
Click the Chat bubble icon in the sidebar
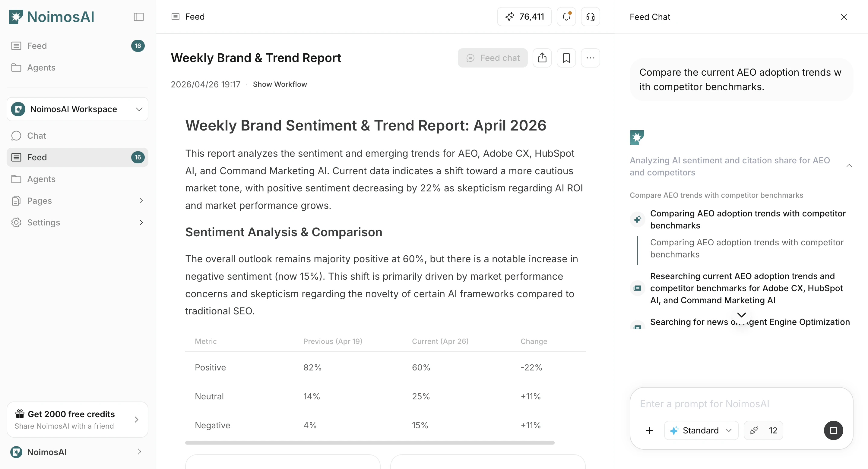click(16, 136)
